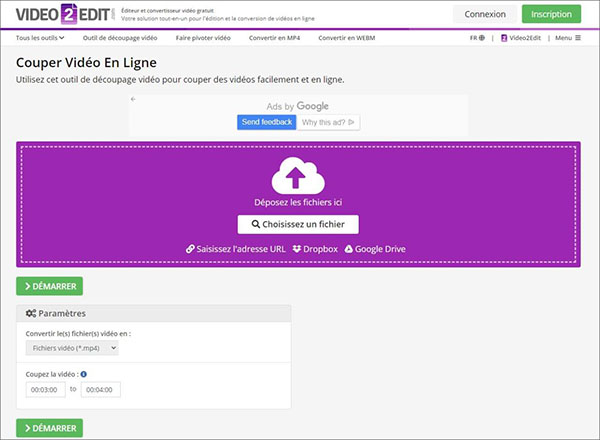This screenshot has height=440, width=600.
Task: Click the Video2Edit logo
Action: [x=60, y=14]
